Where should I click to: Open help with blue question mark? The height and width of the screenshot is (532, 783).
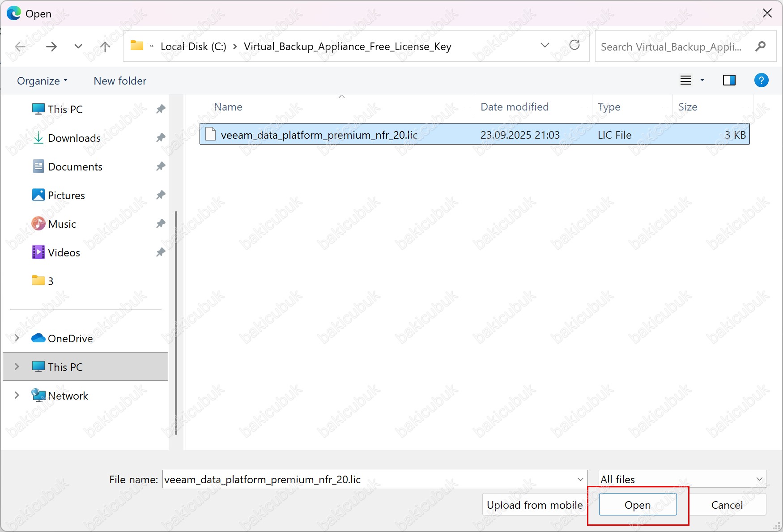(761, 81)
